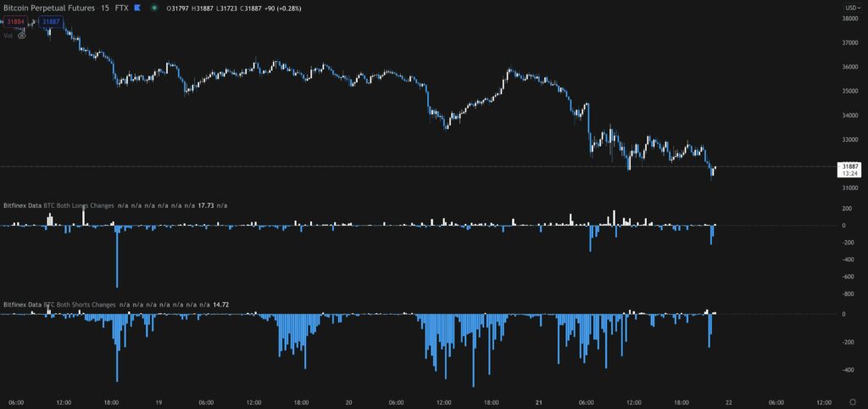
Task: Open chart settings gear at bottom right
Action: 853,402
